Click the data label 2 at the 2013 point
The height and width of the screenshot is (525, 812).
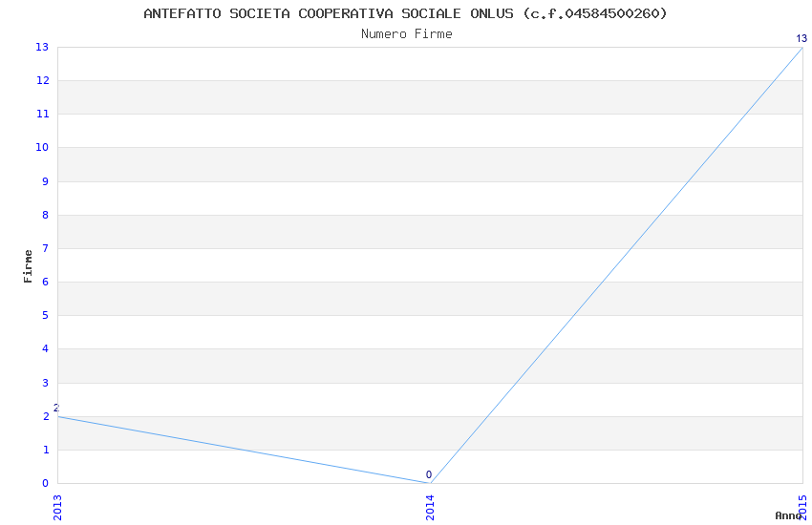tap(56, 409)
